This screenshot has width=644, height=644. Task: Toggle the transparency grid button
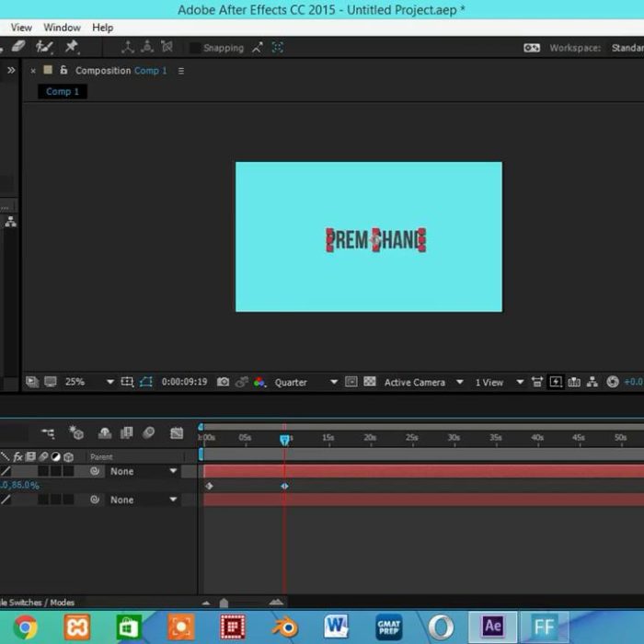tap(369, 382)
